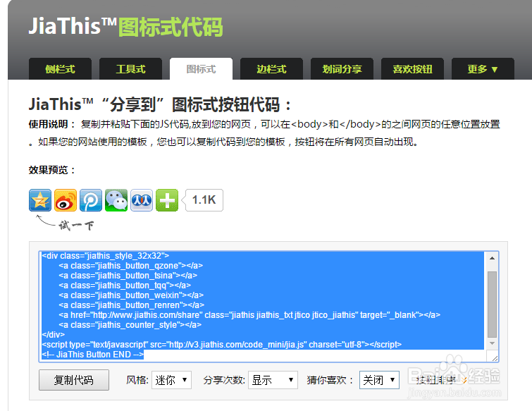Click the Renren share icon
The height and width of the screenshot is (411, 532).
click(142, 200)
